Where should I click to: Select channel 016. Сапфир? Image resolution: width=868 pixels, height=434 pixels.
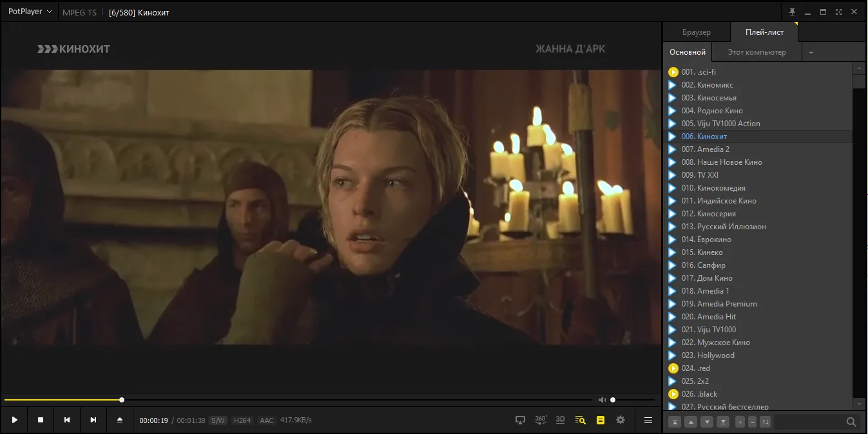[x=758, y=265]
